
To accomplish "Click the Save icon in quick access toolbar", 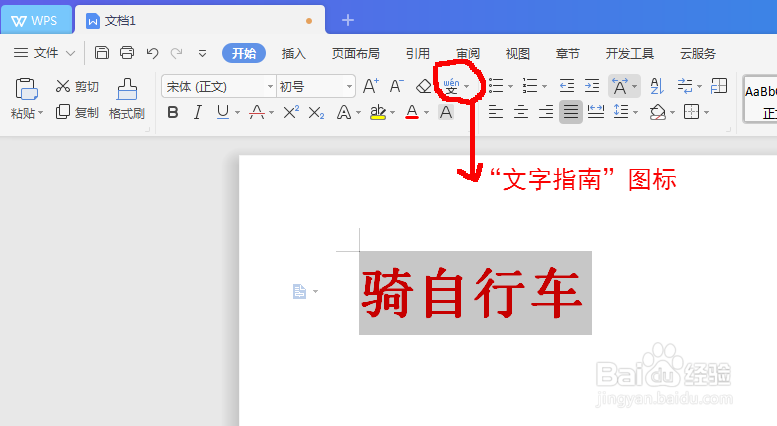I will tap(102, 53).
